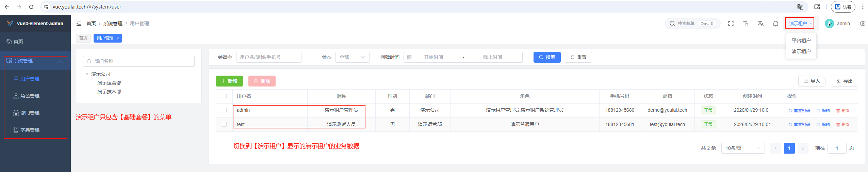Click the previous page arrow
This screenshot has width=868, height=172.
click(x=776, y=148)
